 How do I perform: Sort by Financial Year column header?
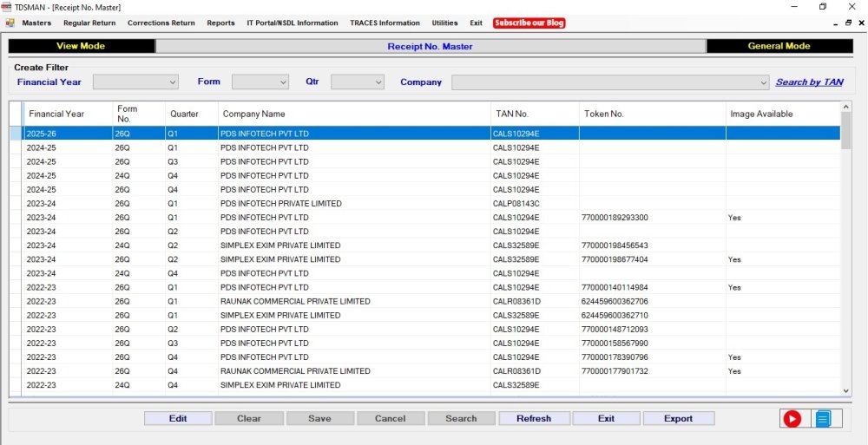68,114
